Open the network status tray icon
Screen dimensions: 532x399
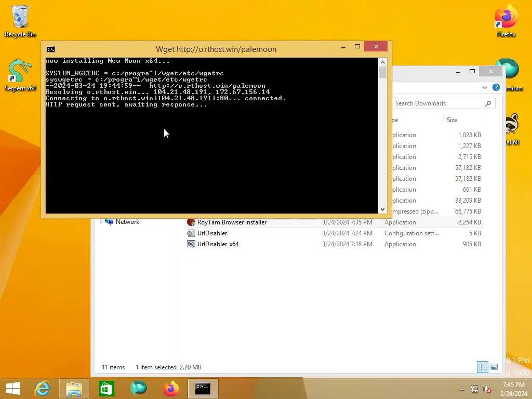coord(475,389)
